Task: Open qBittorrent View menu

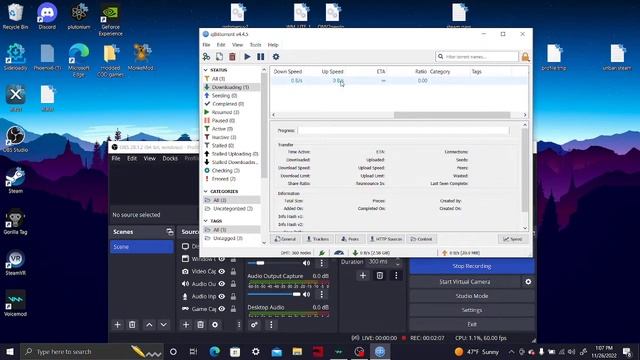Action: click(238, 44)
